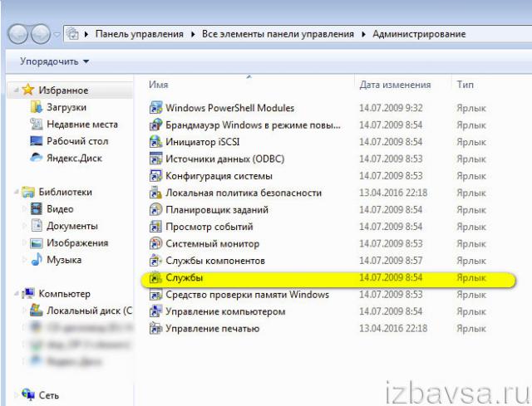Sort by the Тип column header
532x406 pixels.
coord(465,85)
